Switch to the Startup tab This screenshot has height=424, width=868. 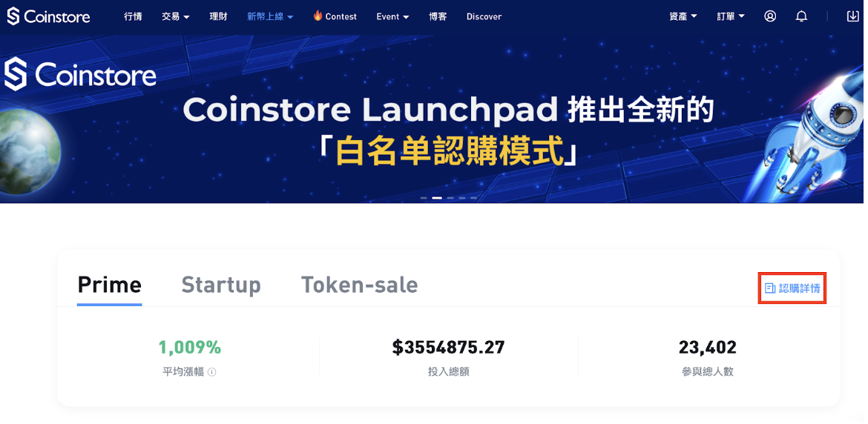(221, 285)
